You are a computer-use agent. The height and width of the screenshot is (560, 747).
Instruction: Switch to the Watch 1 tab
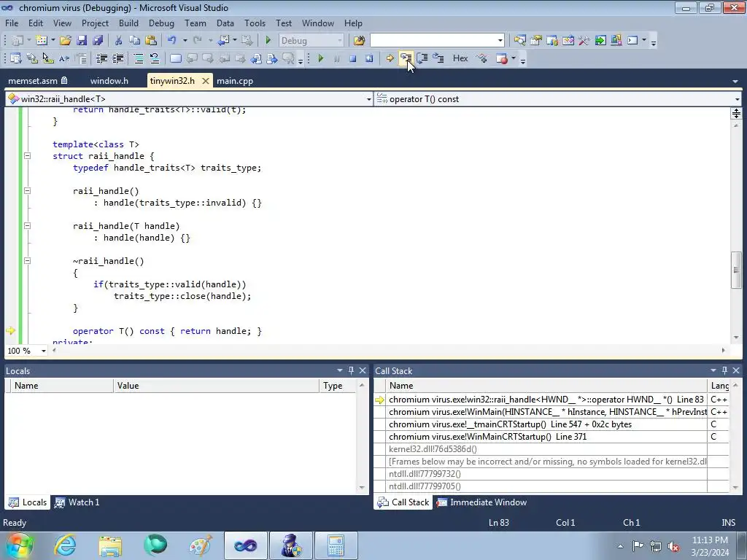[x=77, y=502]
